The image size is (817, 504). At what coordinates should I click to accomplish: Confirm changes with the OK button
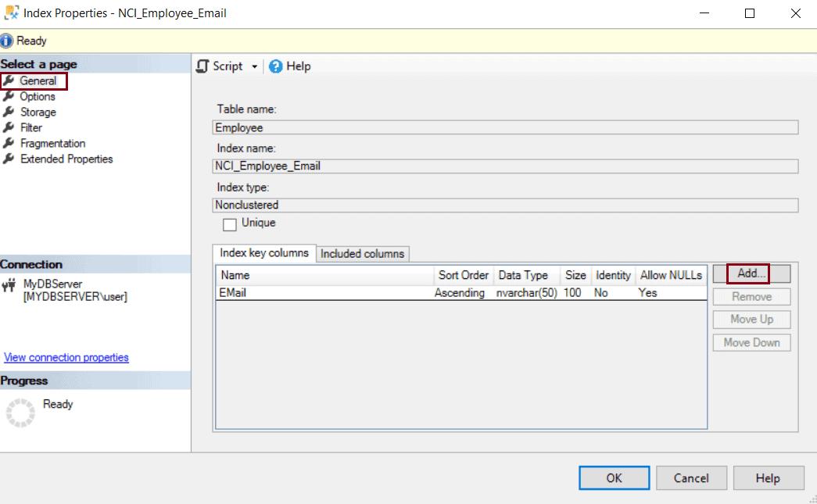(x=614, y=477)
